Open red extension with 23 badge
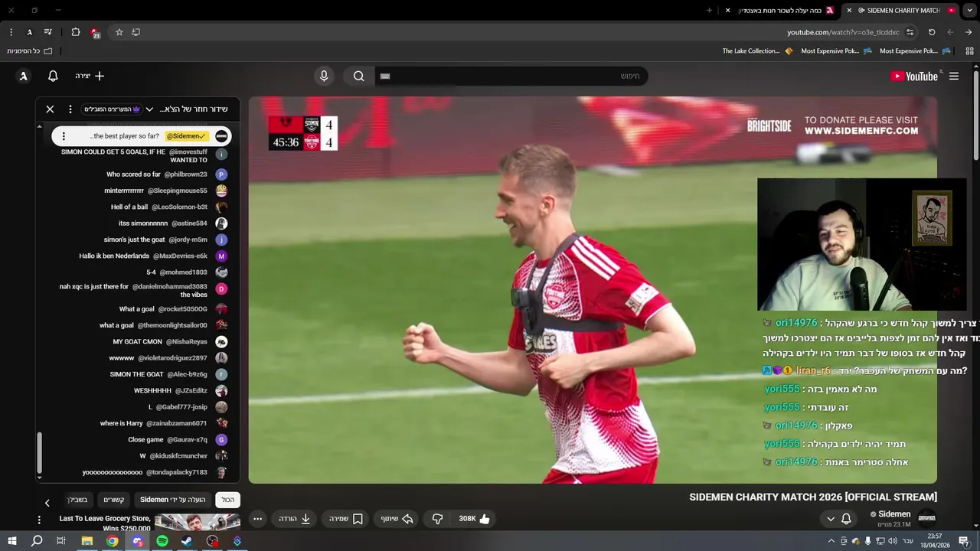 94,32
